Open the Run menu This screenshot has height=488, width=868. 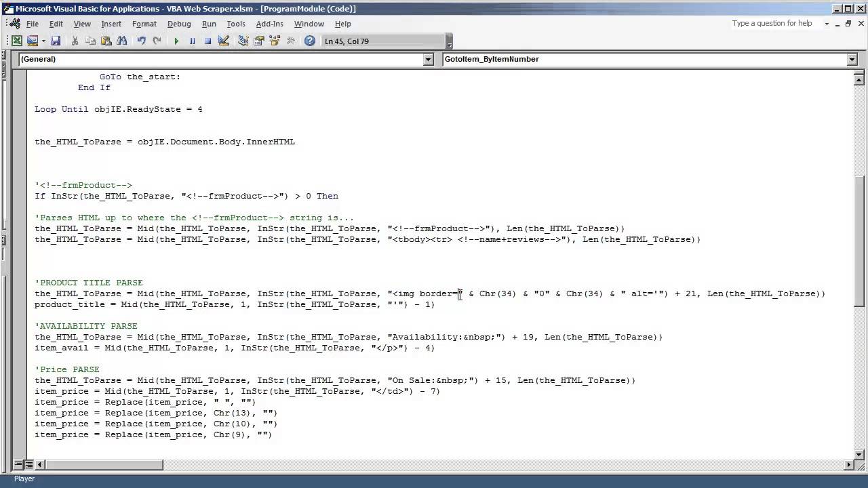(x=209, y=24)
